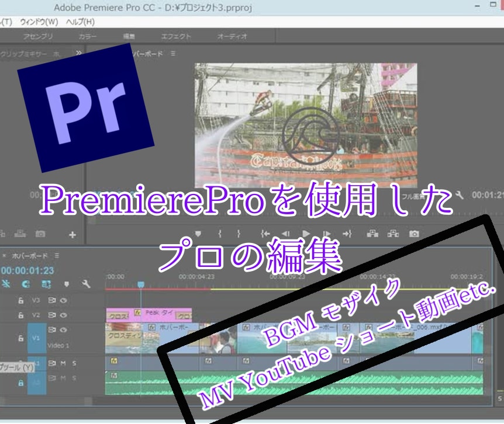Click the Overwrite button in left monitor

(x=20, y=234)
